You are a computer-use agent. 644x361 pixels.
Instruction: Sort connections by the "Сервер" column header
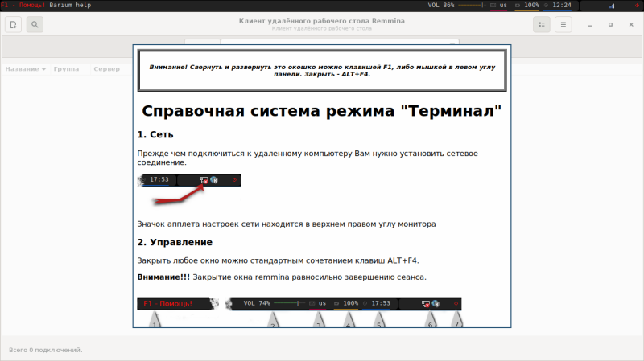[107, 69]
